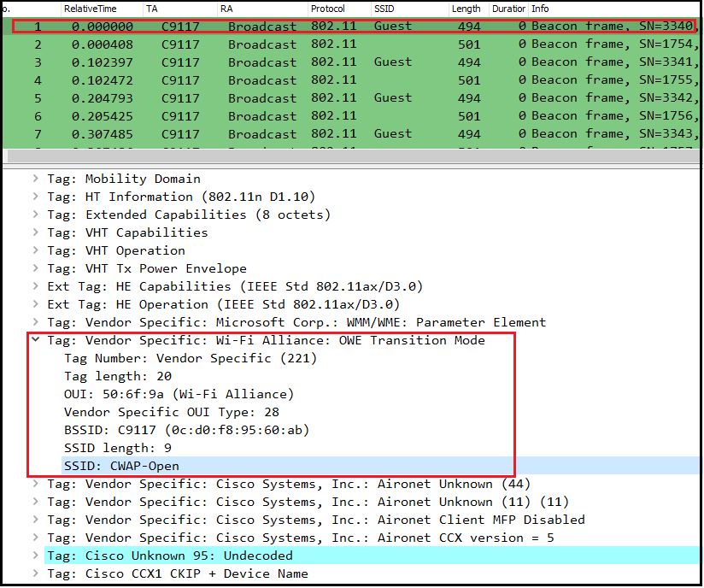The image size is (704, 588).
Task: Sort packets by the Protocol column
Action: [x=329, y=9]
